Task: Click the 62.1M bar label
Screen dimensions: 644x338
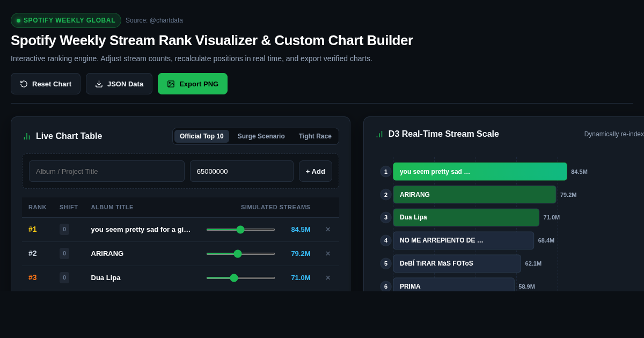Action: (533, 263)
